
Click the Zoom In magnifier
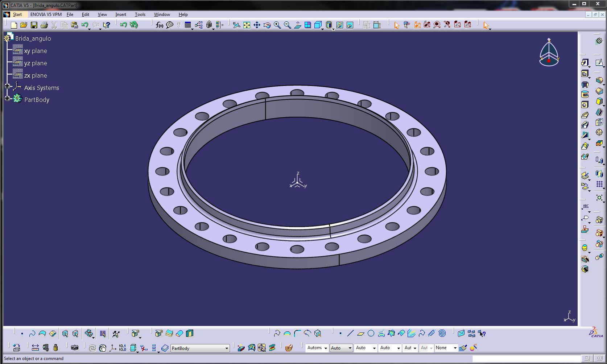tap(277, 25)
